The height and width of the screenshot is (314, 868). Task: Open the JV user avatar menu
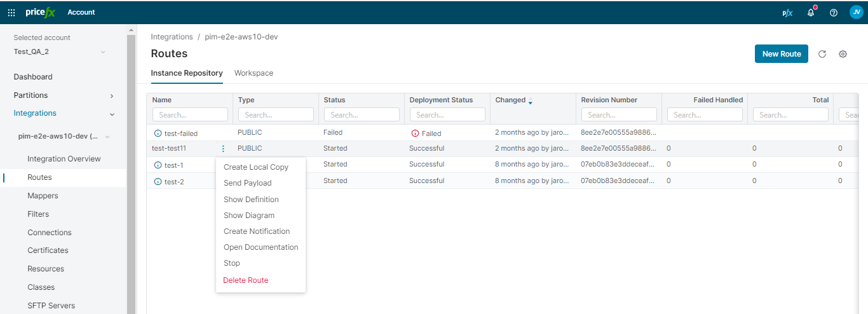coord(856,12)
